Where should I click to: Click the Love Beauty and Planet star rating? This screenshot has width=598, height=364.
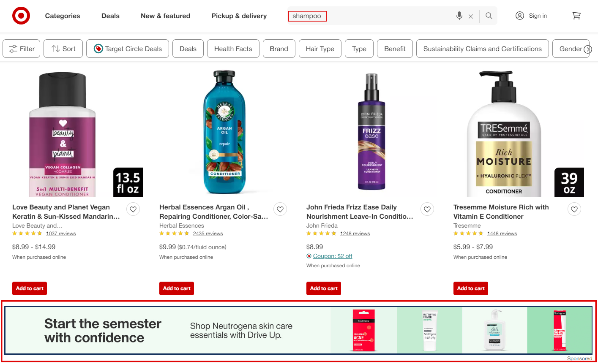[x=27, y=233]
